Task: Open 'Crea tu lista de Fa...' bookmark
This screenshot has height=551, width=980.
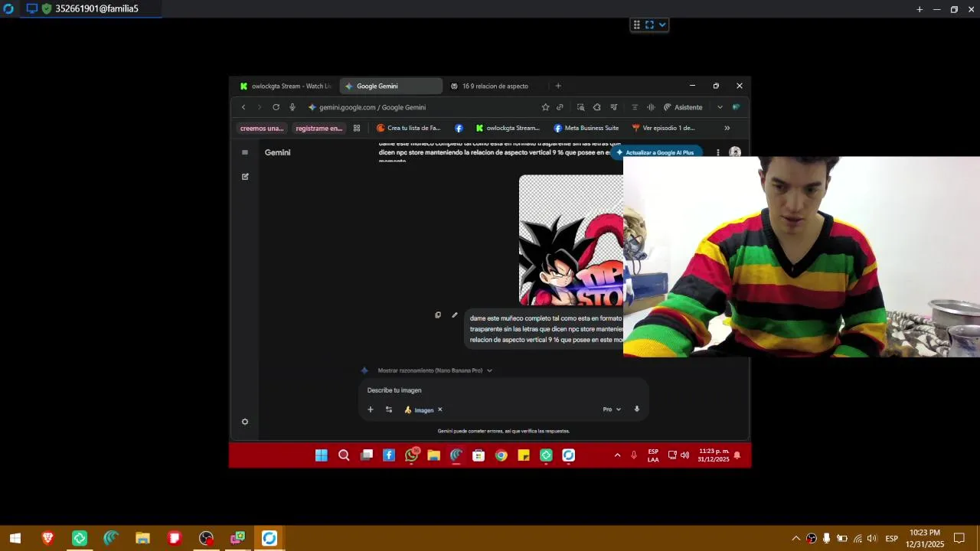Action: pos(409,128)
